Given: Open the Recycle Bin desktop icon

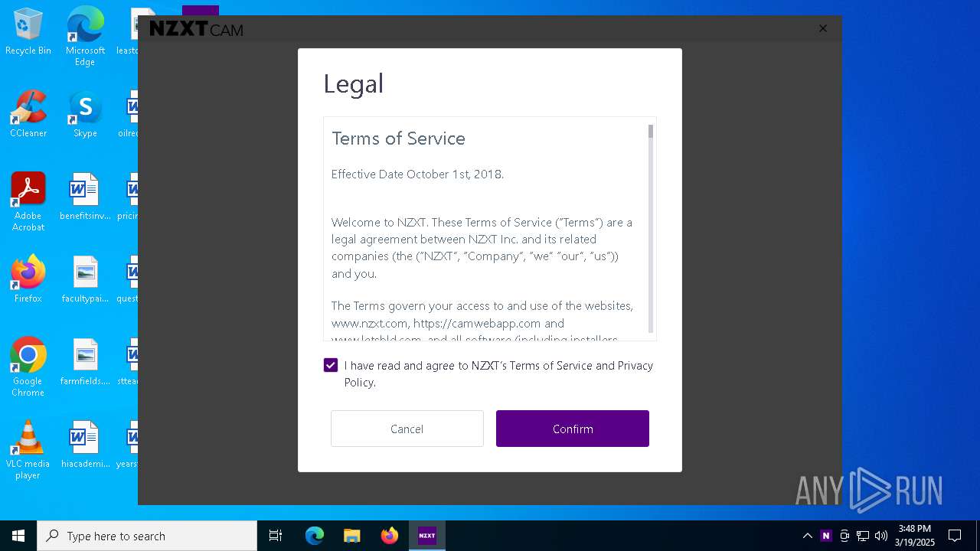Looking at the screenshot, I should tap(28, 32).
